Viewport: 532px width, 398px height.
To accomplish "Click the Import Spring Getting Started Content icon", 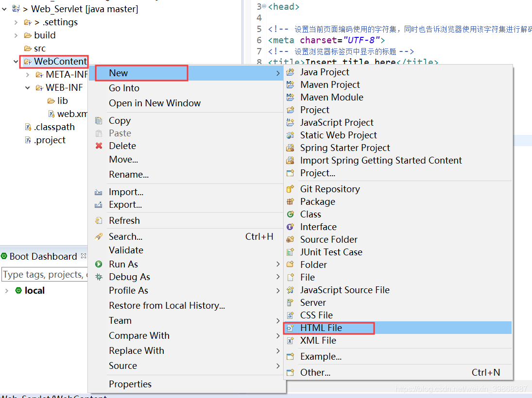I will 291,160.
